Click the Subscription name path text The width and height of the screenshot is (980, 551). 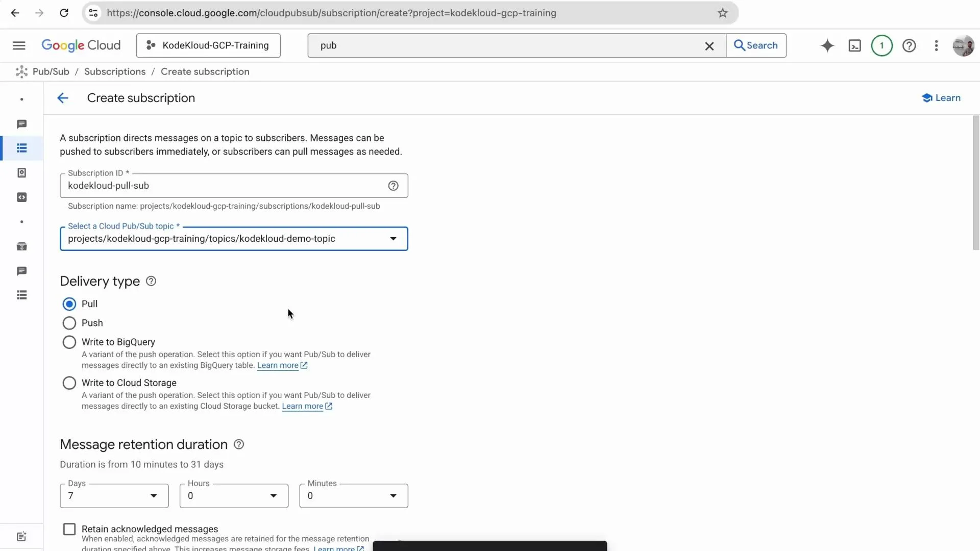click(224, 206)
